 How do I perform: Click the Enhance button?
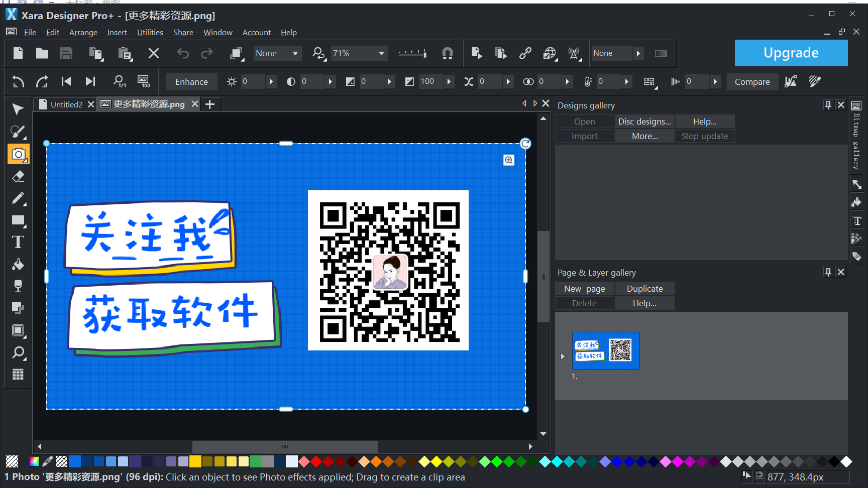coord(191,82)
